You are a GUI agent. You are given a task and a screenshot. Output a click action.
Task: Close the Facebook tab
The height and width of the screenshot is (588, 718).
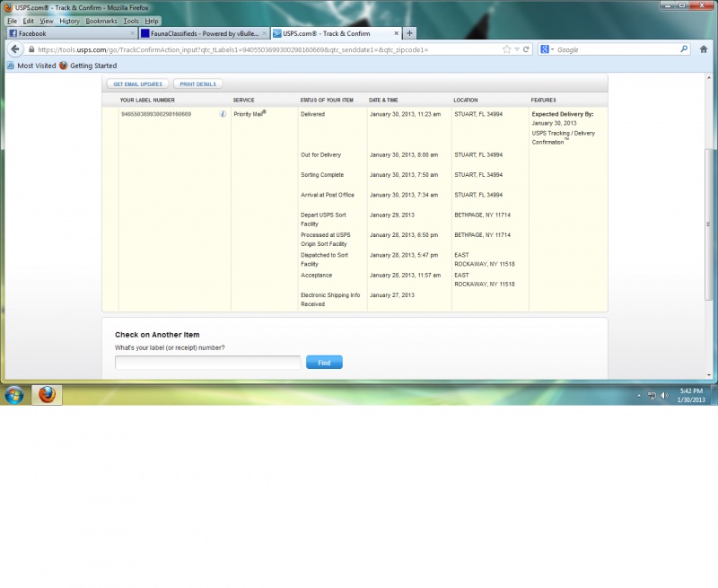(132, 33)
